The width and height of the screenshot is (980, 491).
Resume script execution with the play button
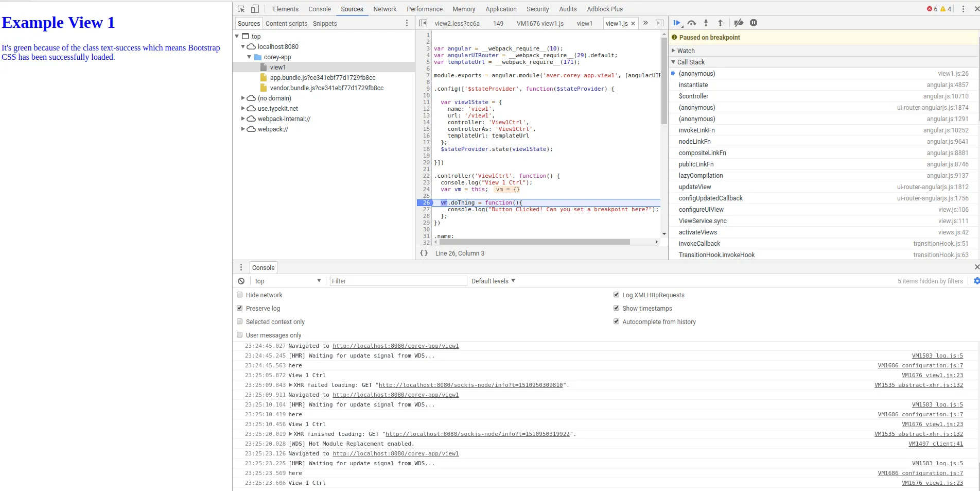pos(677,23)
